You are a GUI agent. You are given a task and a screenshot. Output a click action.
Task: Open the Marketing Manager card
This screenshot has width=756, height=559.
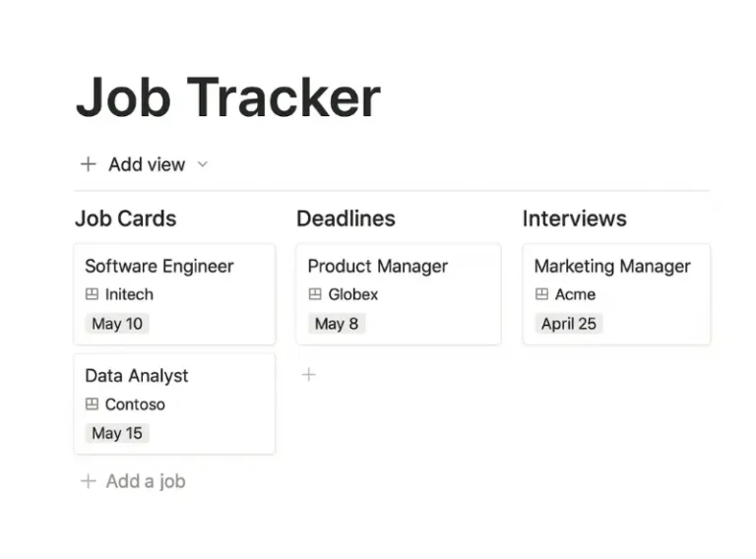tap(616, 294)
